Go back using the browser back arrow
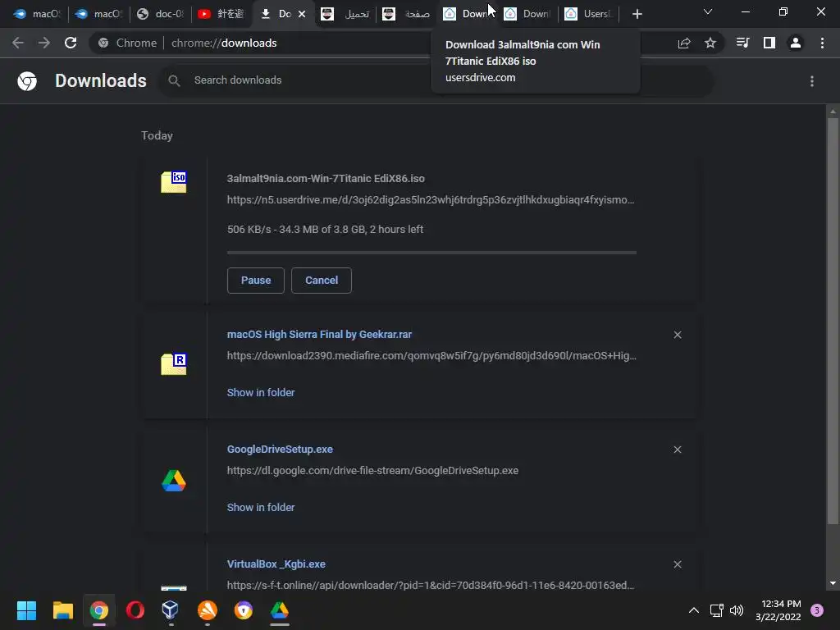The width and height of the screenshot is (840, 630). tap(18, 43)
